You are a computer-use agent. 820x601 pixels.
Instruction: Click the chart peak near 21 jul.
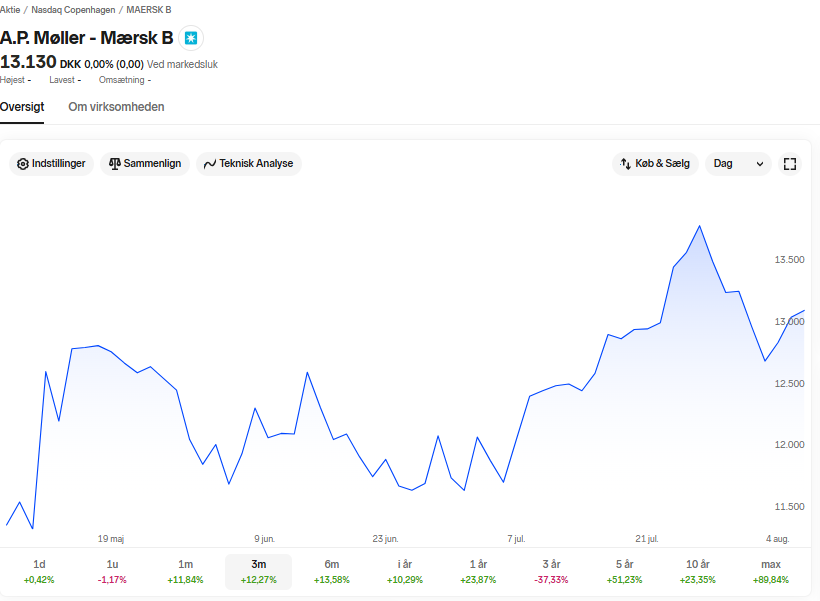(700, 226)
